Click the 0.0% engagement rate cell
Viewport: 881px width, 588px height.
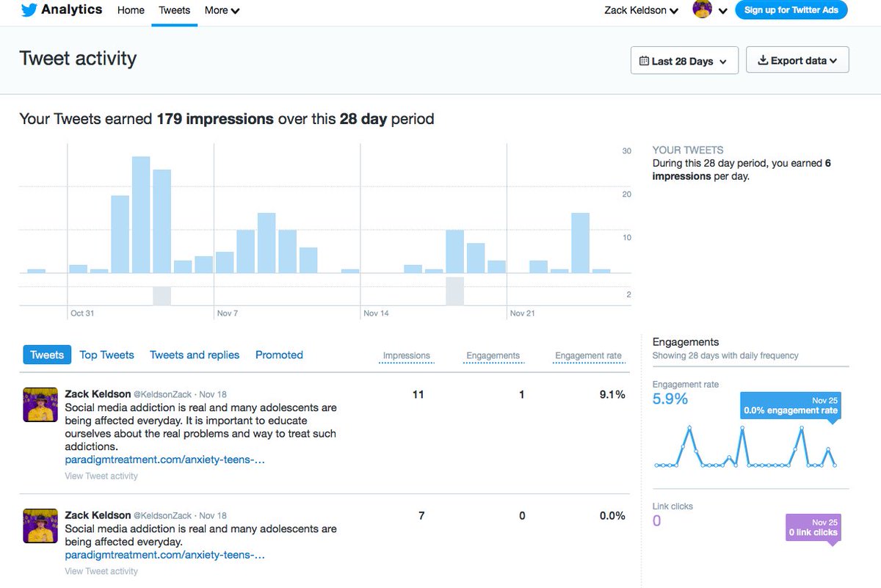[612, 515]
